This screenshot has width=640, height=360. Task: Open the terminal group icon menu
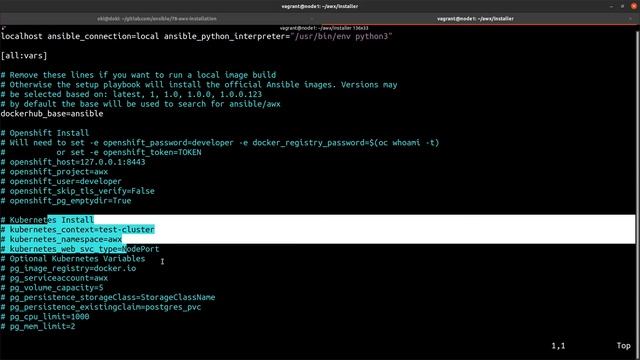3,28
